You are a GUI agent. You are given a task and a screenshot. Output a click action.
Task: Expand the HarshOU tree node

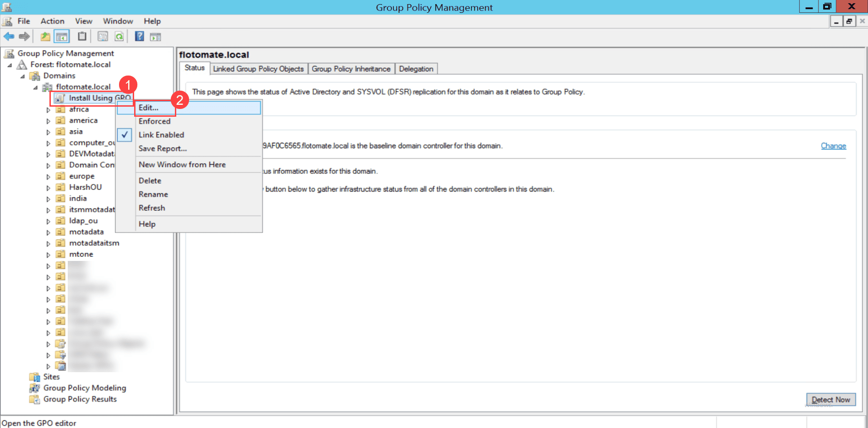click(x=49, y=188)
